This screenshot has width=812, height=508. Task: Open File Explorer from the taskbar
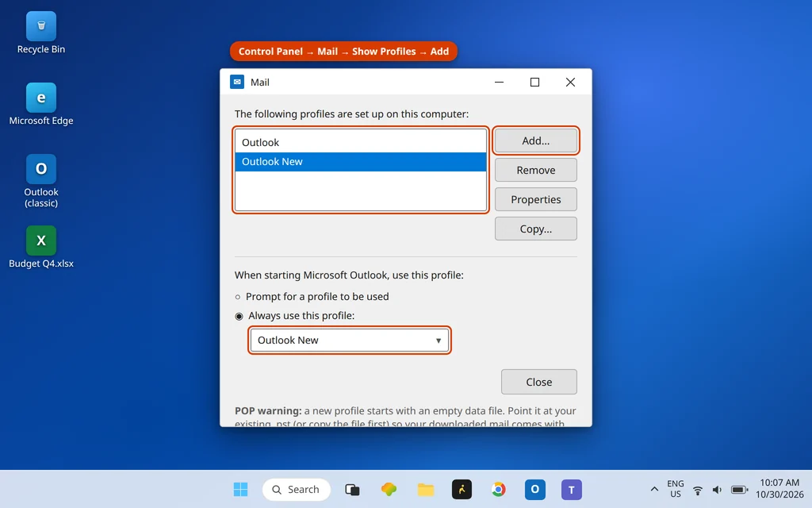(x=426, y=489)
